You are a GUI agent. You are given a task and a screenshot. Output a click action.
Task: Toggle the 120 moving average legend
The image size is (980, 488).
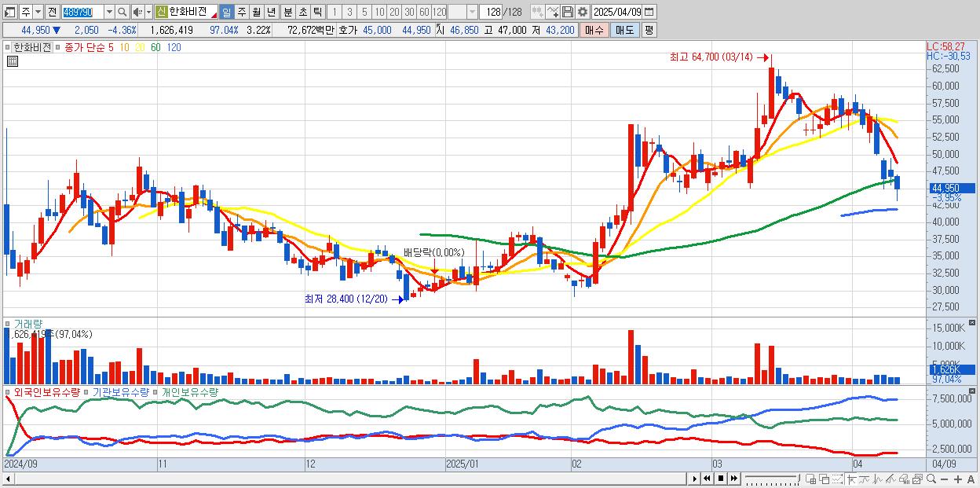coord(174,47)
